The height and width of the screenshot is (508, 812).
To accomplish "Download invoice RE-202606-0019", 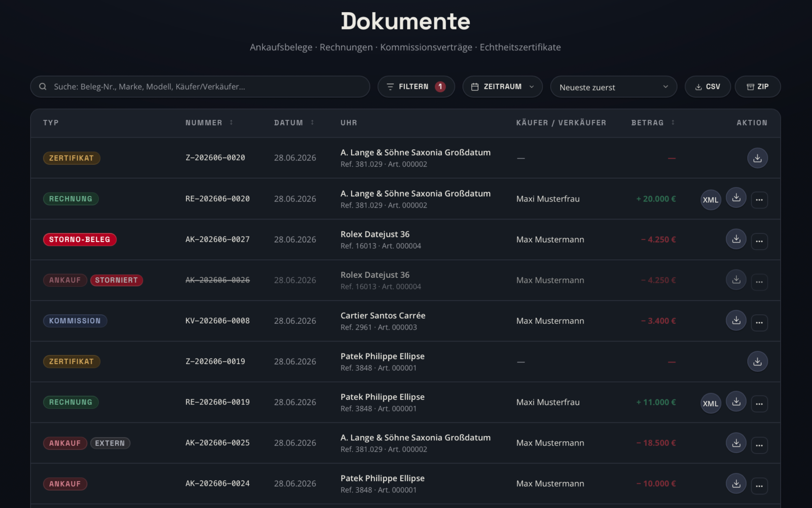I will pos(736,401).
